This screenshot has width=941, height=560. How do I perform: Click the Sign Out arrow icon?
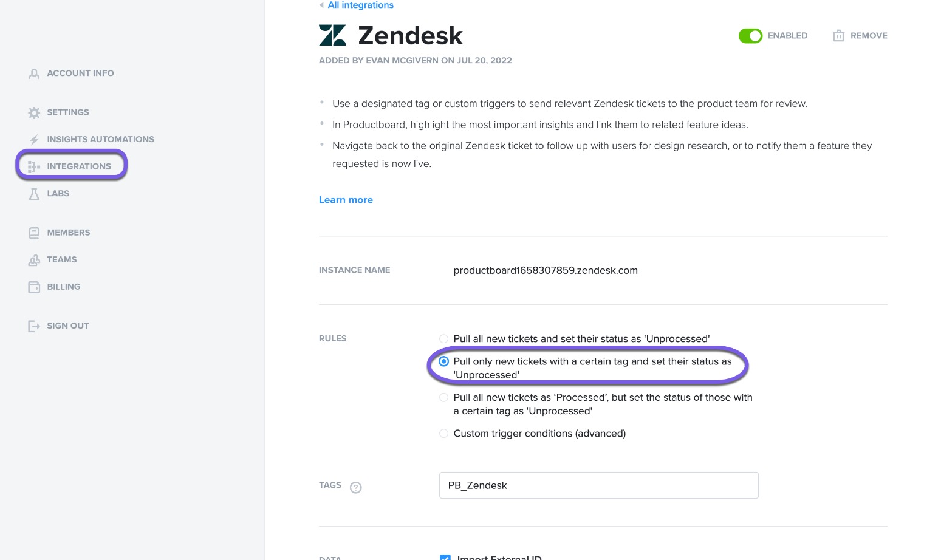click(x=34, y=326)
